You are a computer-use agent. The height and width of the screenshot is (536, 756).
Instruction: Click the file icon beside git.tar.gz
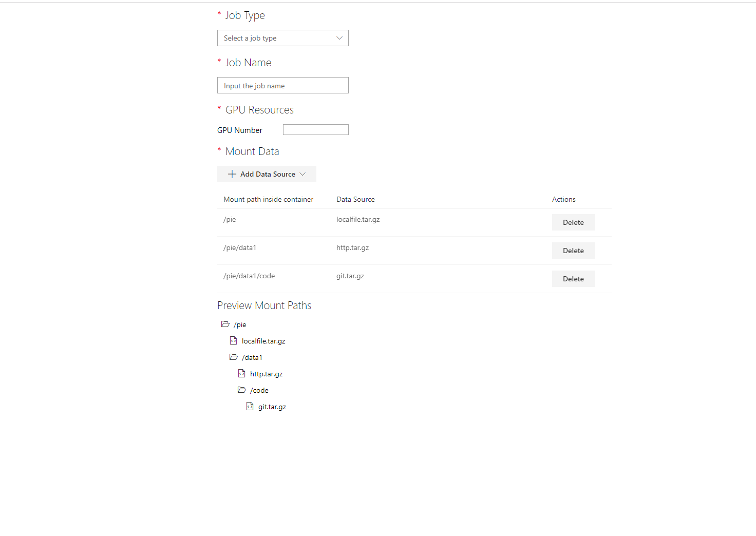[x=250, y=406]
